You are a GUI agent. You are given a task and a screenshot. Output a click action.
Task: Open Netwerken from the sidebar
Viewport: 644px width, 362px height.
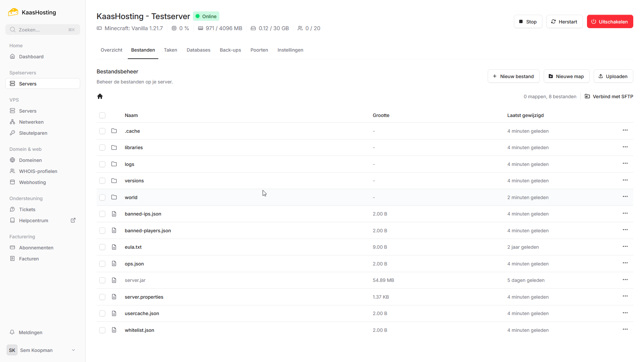coord(31,122)
